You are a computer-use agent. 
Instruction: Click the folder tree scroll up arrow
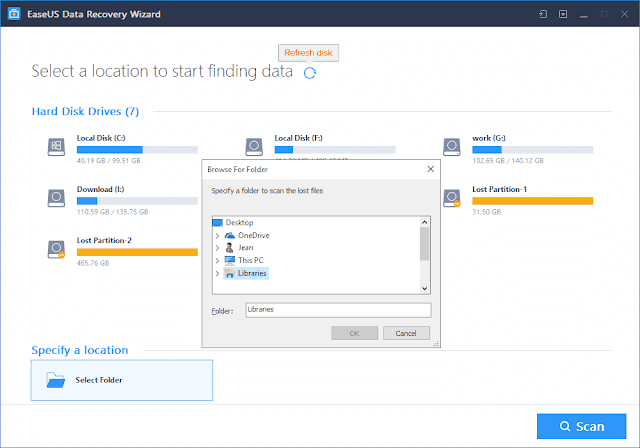tap(424, 222)
